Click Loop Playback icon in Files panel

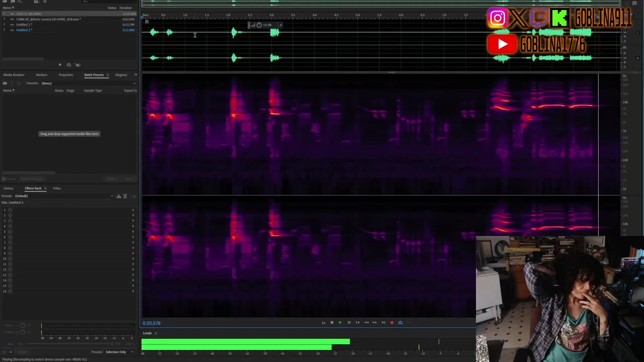(69, 65)
